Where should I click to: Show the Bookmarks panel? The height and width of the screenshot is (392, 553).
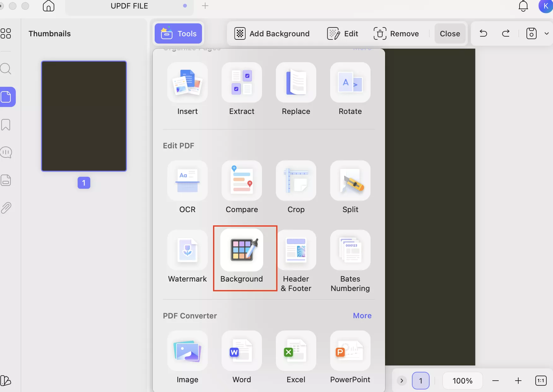coord(6,125)
